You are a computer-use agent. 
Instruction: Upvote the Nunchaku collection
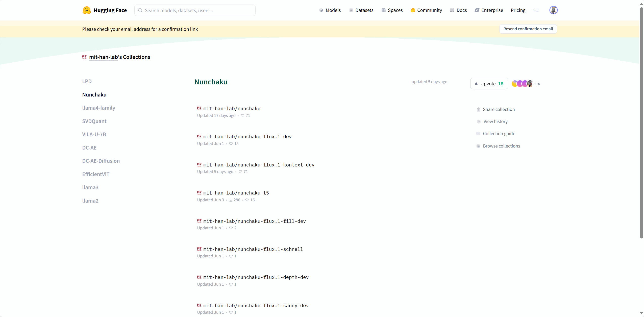489,84
